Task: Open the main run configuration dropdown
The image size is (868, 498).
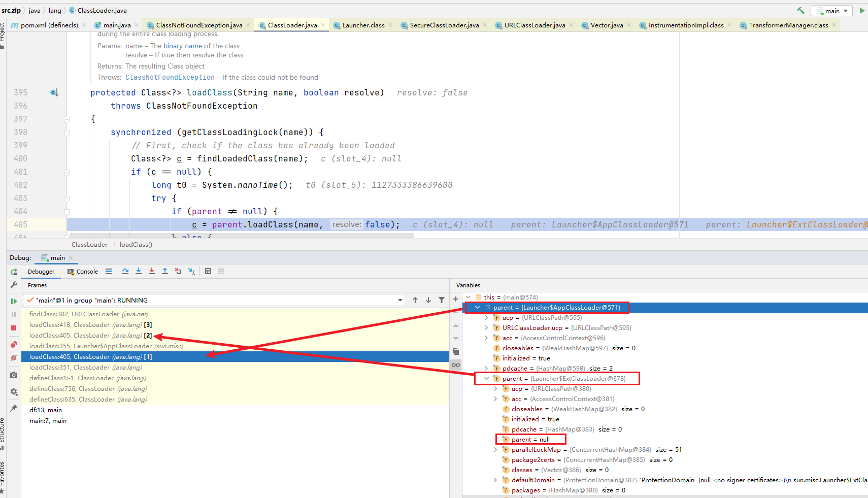Action: tap(831, 11)
